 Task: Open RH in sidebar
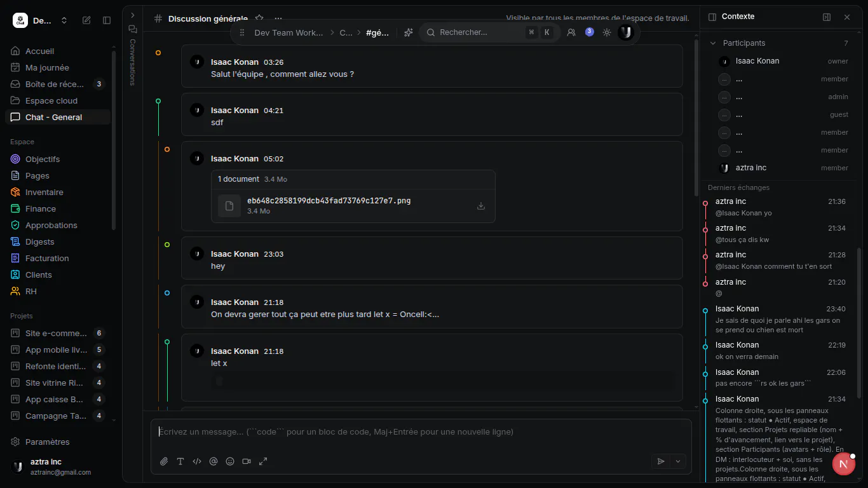57,291
